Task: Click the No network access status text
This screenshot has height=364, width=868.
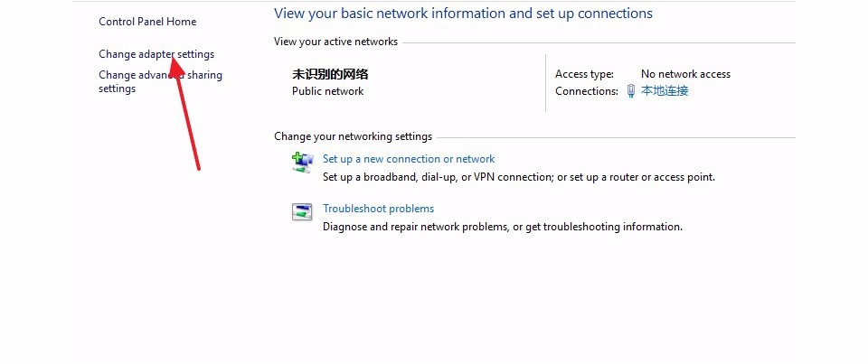Action: pyautogui.click(x=685, y=74)
